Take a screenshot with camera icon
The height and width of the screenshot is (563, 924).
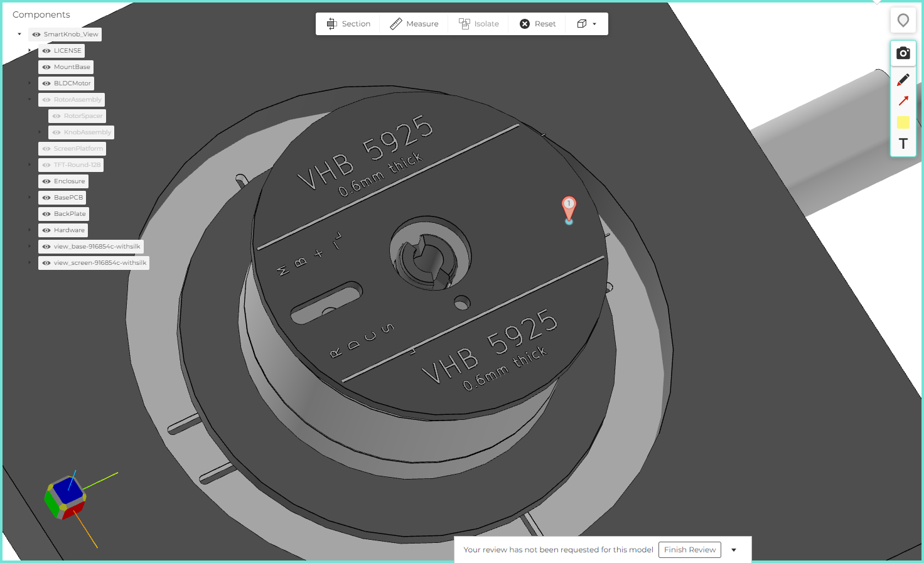coord(903,53)
